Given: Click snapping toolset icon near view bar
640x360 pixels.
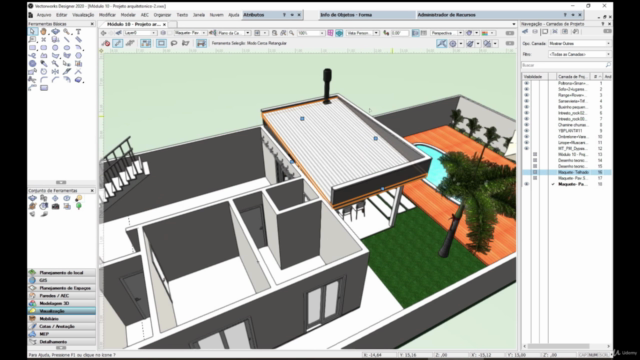Looking at the screenshot, I should (441, 43).
